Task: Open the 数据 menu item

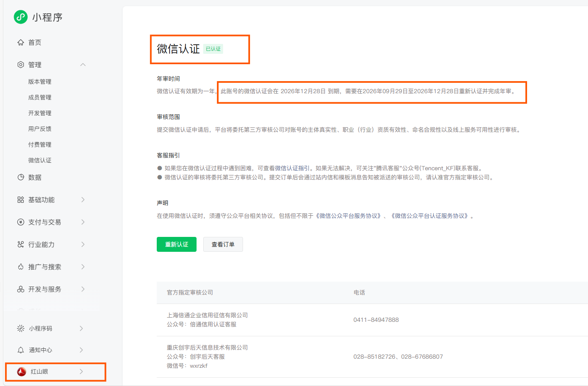Action: click(x=35, y=177)
